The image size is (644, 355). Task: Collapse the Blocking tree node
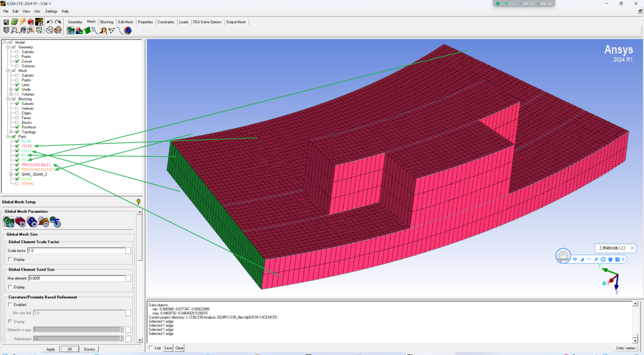8,99
